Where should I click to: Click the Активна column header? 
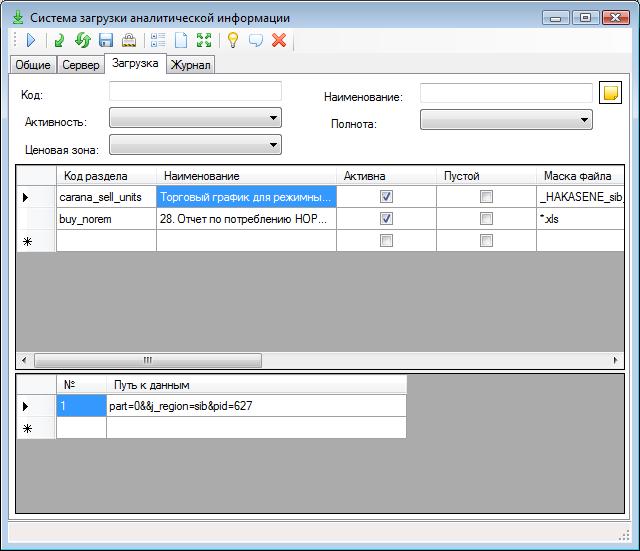[386, 176]
